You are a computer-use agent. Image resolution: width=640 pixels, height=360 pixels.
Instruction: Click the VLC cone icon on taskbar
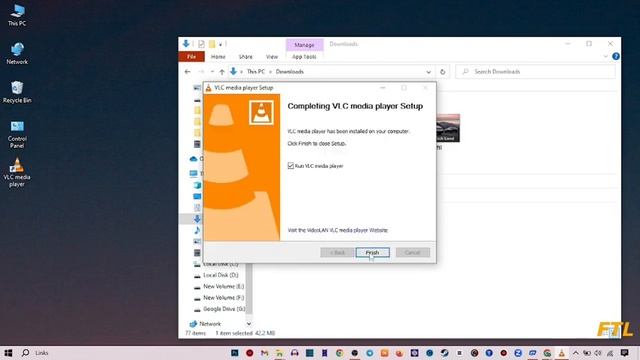click(562, 353)
